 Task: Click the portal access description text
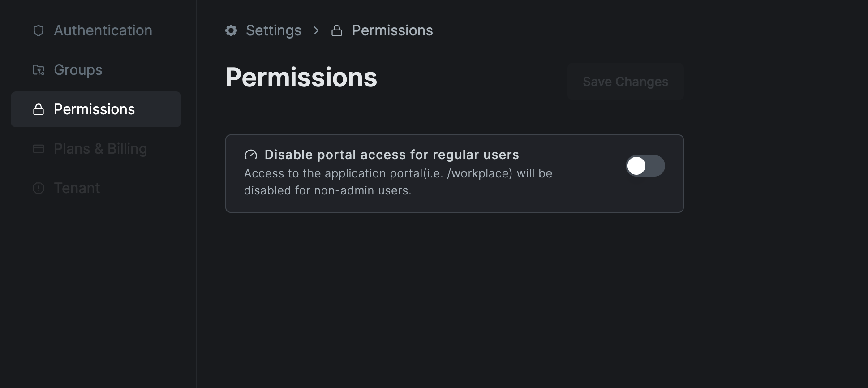pyautogui.click(x=398, y=182)
